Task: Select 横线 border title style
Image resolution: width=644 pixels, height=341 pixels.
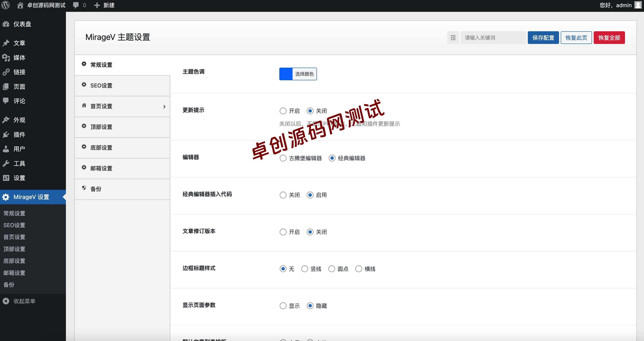Action: tap(359, 269)
